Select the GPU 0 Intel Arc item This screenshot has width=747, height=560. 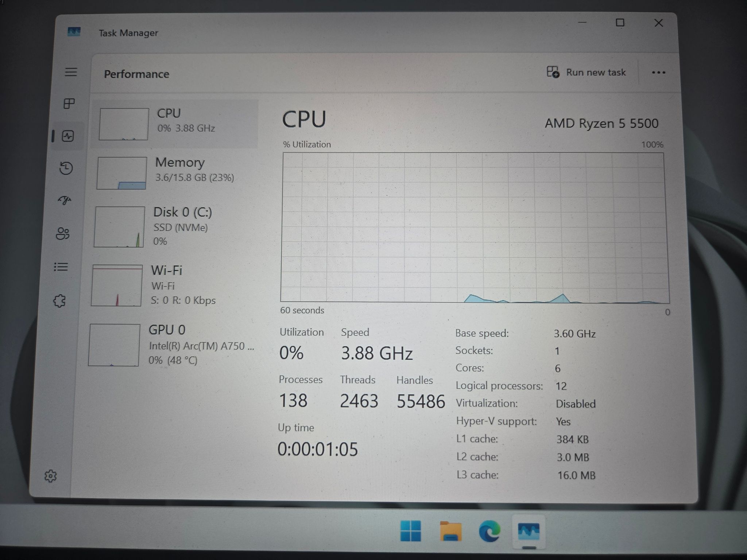point(171,345)
